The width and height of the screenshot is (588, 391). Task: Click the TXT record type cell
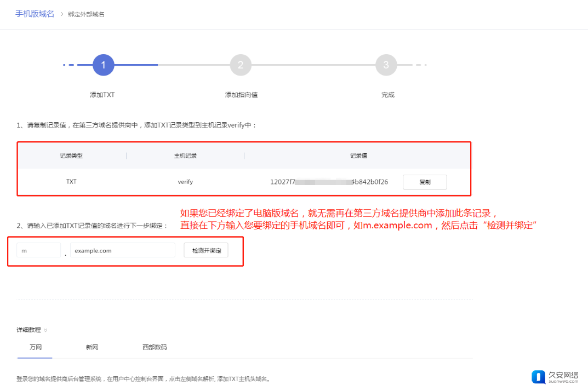(x=71, y=182)
